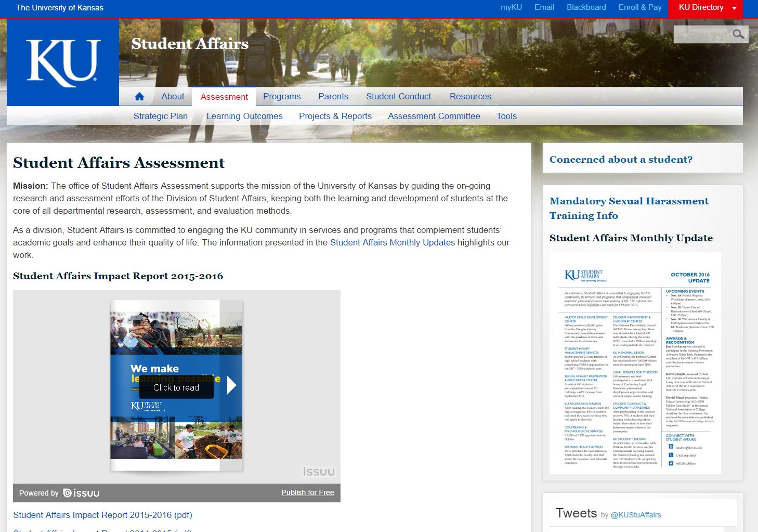Image resolution: width=758 pixels, height=532 pixels.
Task: Click the search magnifying glass icon
Action: point(738,34)
